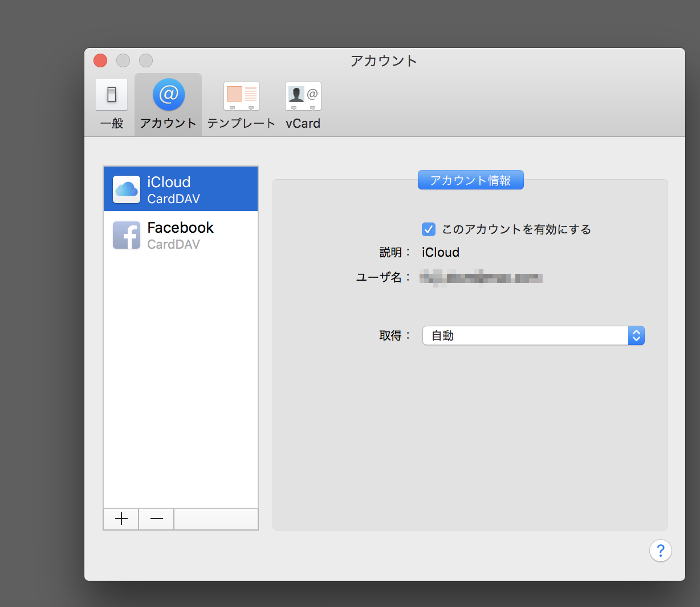
Task: Click the iCloud cloud icon in account list
Action: (x=127, y=189)
